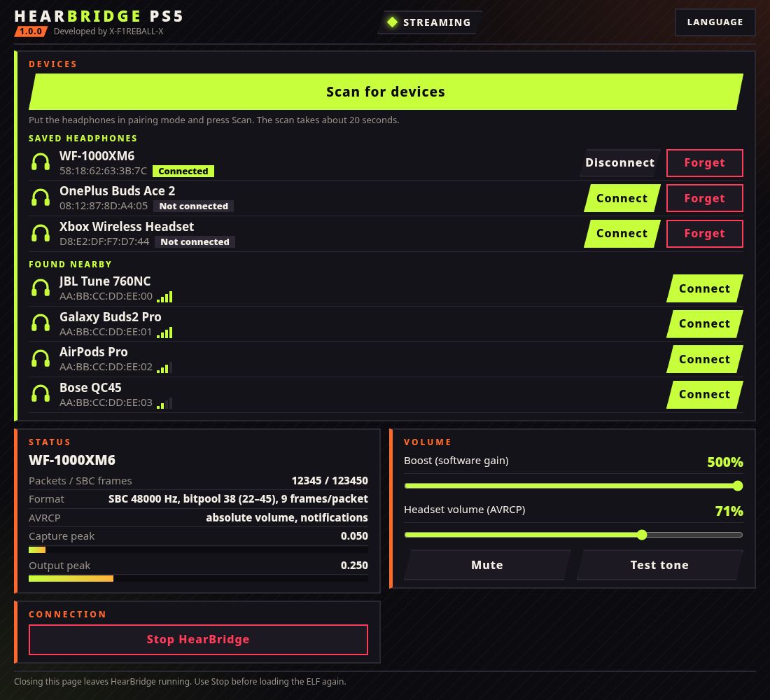Click the SBC 48000 Hz format value
The height and width of the screenshot is (700, 770).
pos(238,499)
